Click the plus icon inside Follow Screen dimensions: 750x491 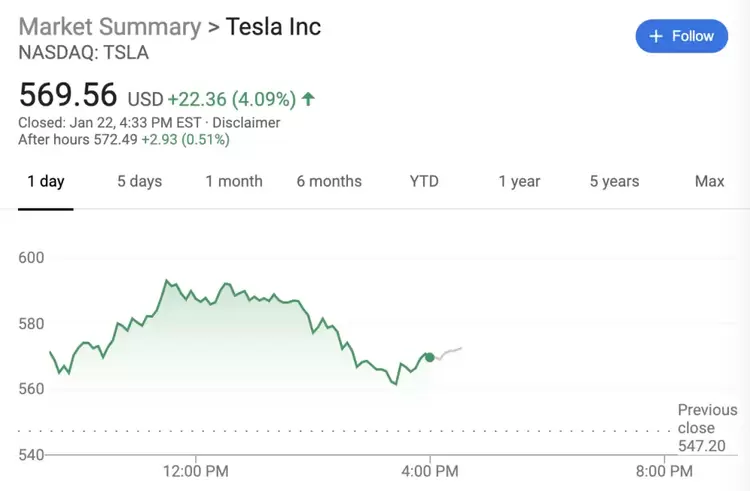[x=656, y=36]
